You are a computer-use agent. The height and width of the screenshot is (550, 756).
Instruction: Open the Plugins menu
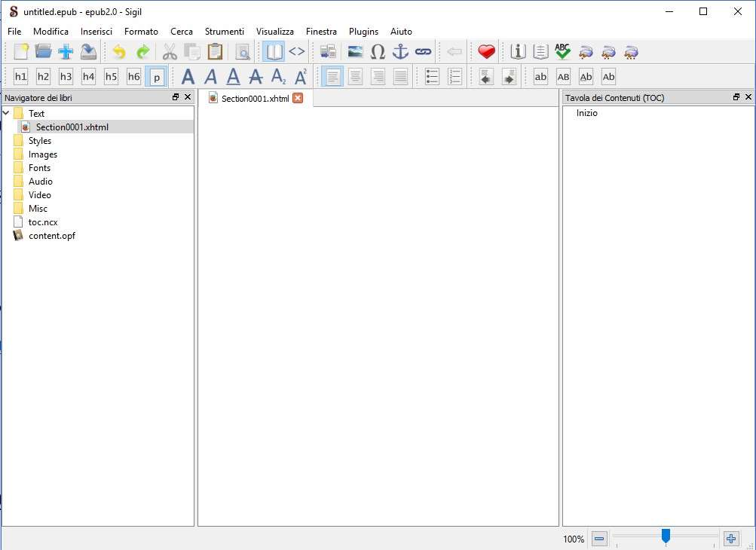click(x=363, y=32)
